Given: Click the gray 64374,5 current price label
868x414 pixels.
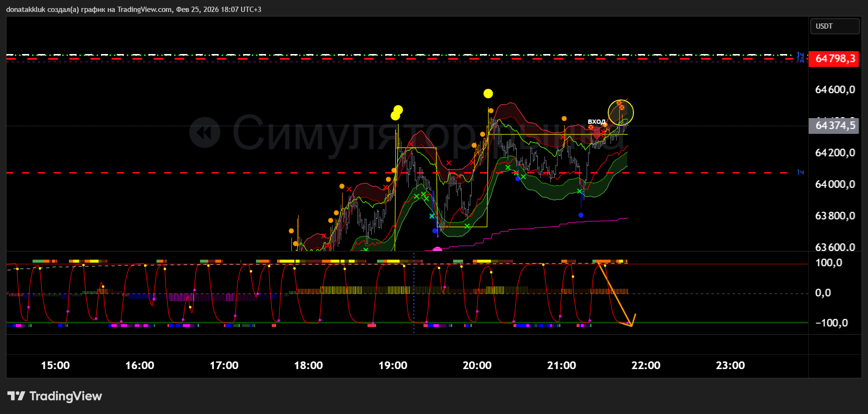Looking at the screenshot, I should point(834,126).
